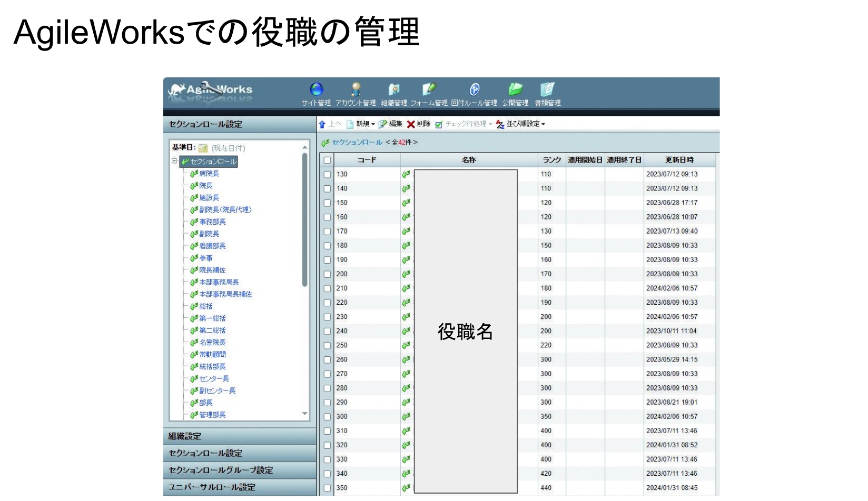Click role icon in row 140
The height and width of the screenshot is (501, 868).
[x=406, y=188]
